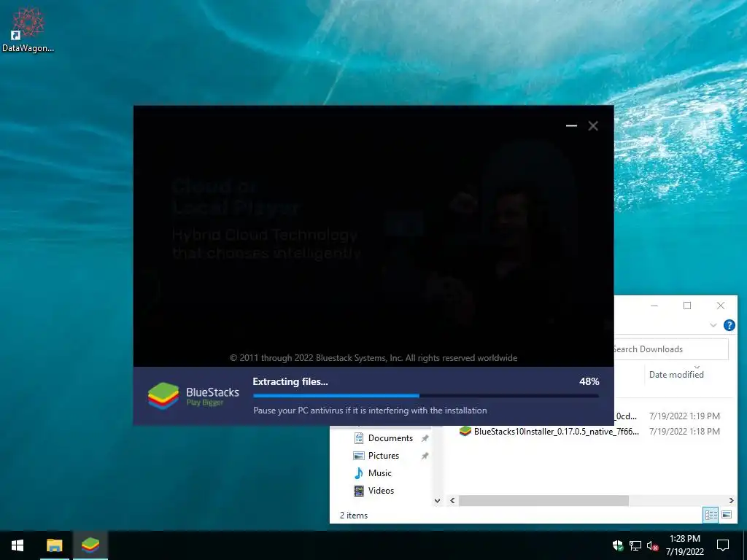Screen dimensions: 747x560
Task: Open the DataWagon desktop shortcut
Action: pyautogui.click(x=28, y=29)
